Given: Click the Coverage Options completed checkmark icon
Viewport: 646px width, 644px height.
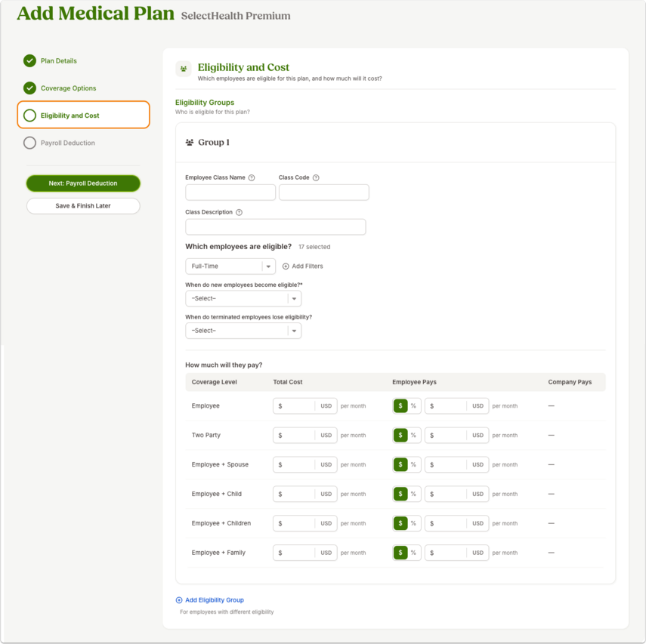Looking at the screenshot, I should [x=29, y=88].
